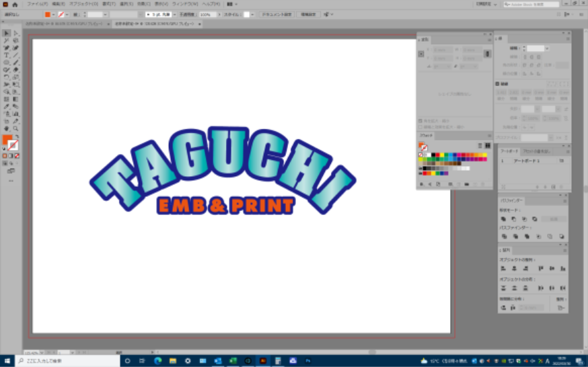Image resolution: width=588 pixels, height=367 pixels.
Task: Select the Rotate tool
Action: 6,77
